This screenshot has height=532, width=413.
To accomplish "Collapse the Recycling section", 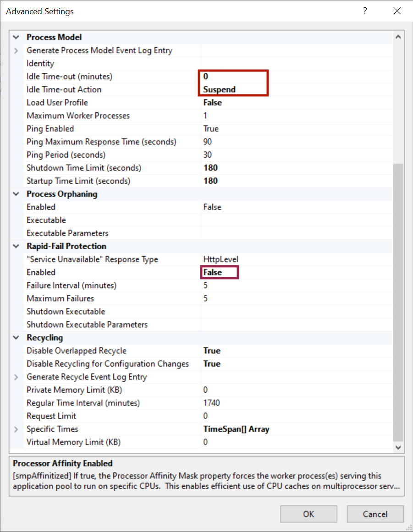I will point(16,337).
